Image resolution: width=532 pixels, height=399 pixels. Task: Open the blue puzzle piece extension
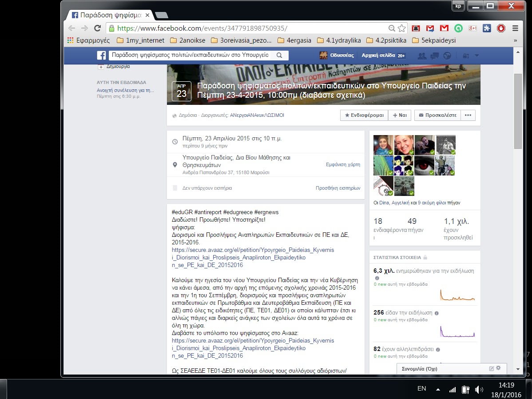tap(487, 28)
